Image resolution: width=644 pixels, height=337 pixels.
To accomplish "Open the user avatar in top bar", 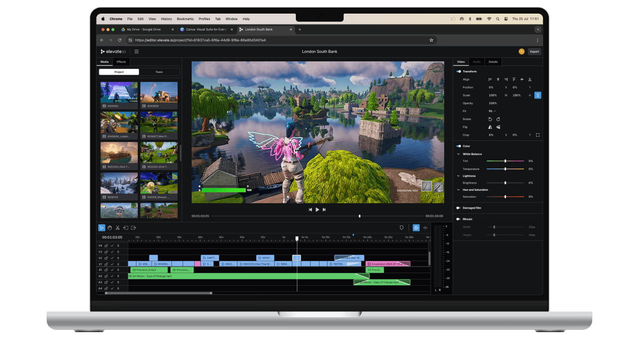I will coord(521,51).
